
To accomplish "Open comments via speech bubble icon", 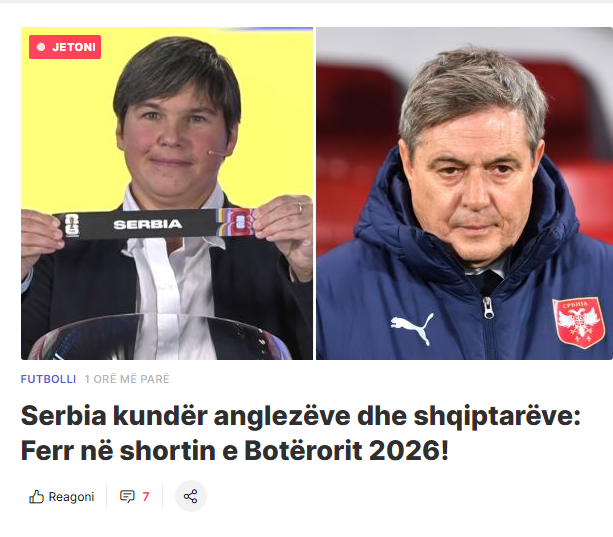I will point(127,496).
